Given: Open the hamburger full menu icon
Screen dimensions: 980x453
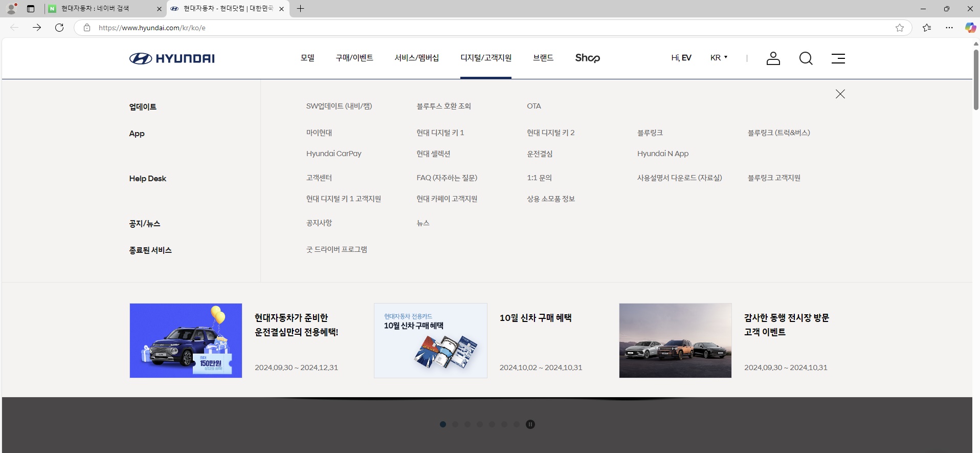Looking at the screenshot, I should pos(838,58).
